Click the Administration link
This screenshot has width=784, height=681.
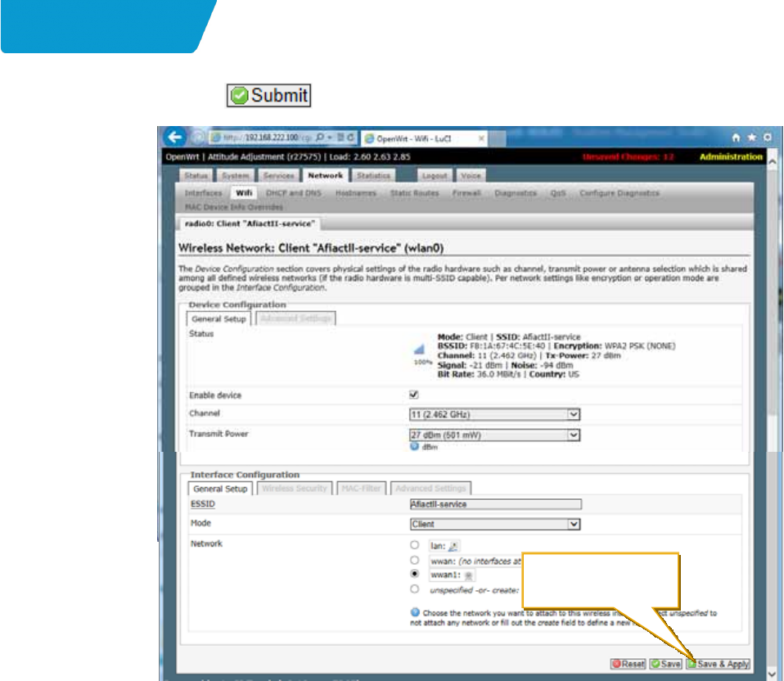pyautogui.click(x=731, y=157)
